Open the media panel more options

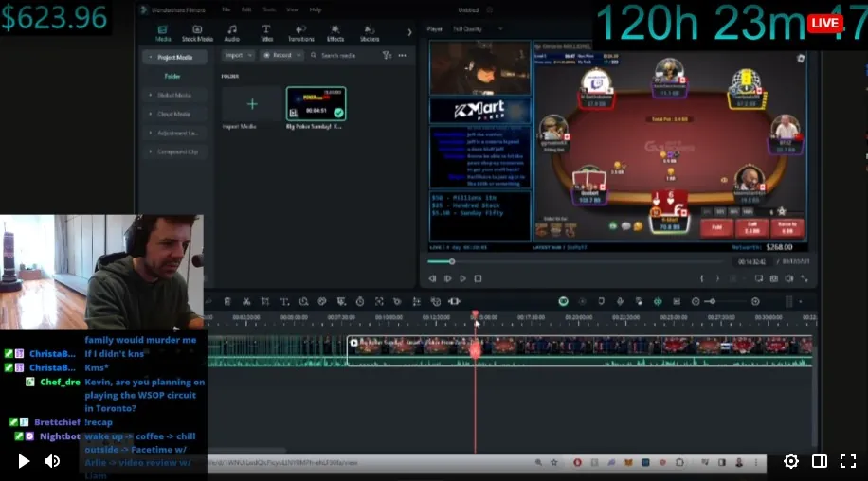(x=403, y=55)
